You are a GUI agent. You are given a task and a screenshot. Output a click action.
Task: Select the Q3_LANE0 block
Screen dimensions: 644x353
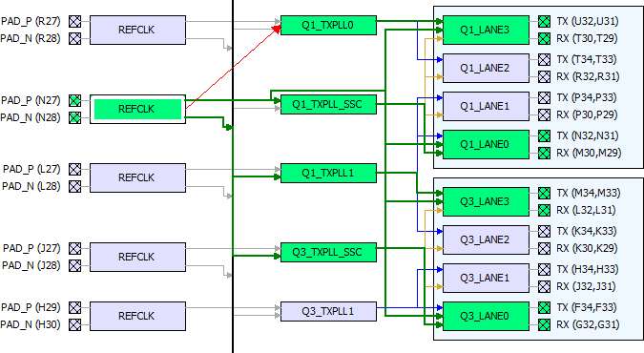tap(486, 316)
